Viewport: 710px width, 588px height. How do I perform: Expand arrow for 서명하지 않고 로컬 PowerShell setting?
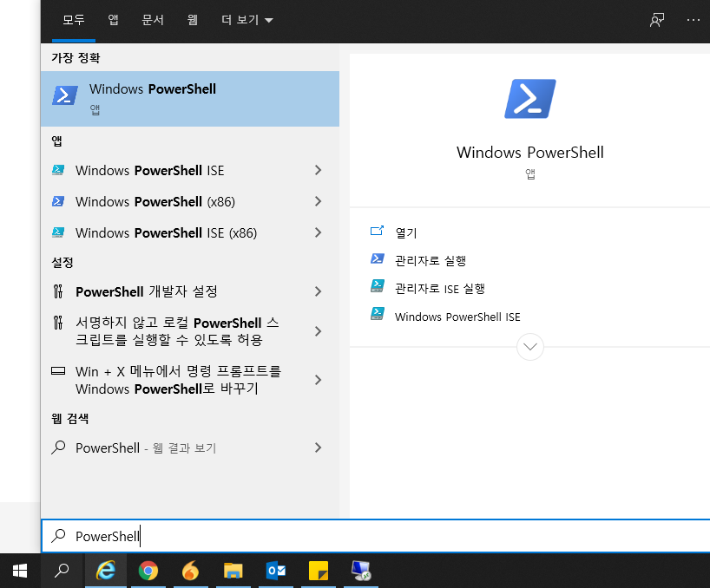318,331
